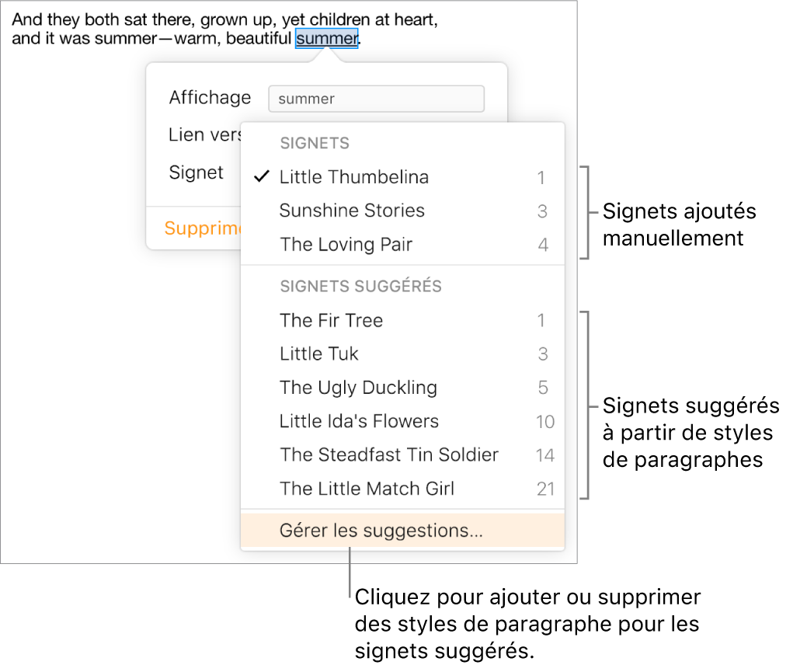807x672 pixels.
Task: Select "The Little Match Girl" suggestion
Action: (x=367, y=489)
